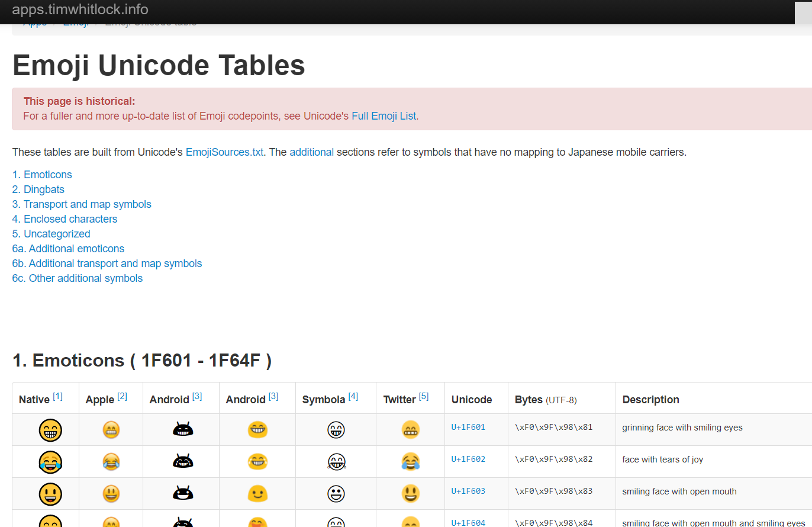Select the yellow Android tears-of-joy emoji
Screen dimensions: 812x527
pyautogui.click(x=257, y=462)
